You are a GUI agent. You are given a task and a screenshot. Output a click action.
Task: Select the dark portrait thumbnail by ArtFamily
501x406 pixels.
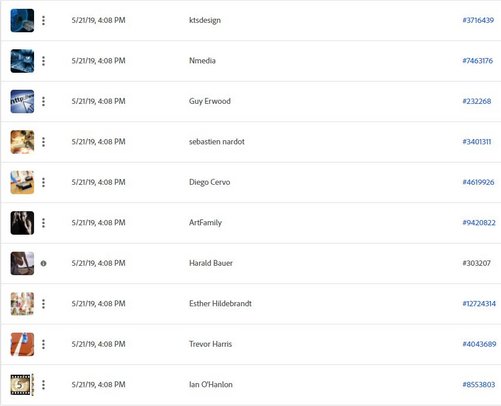click(x=22, y=223)
